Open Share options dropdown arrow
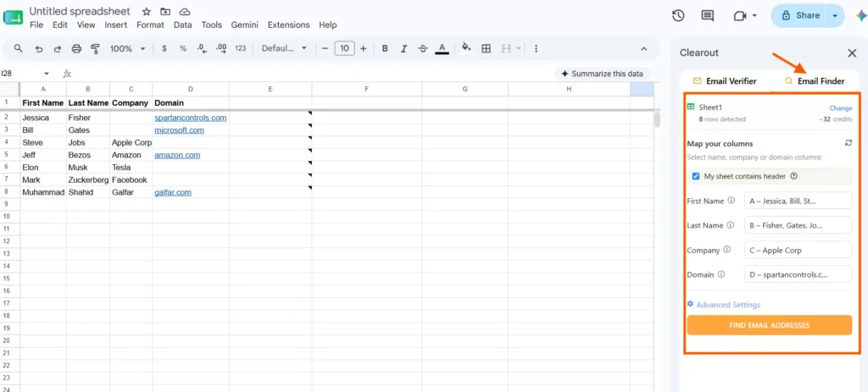Screen dimensions: 868x392 click(x=835, y=16)
